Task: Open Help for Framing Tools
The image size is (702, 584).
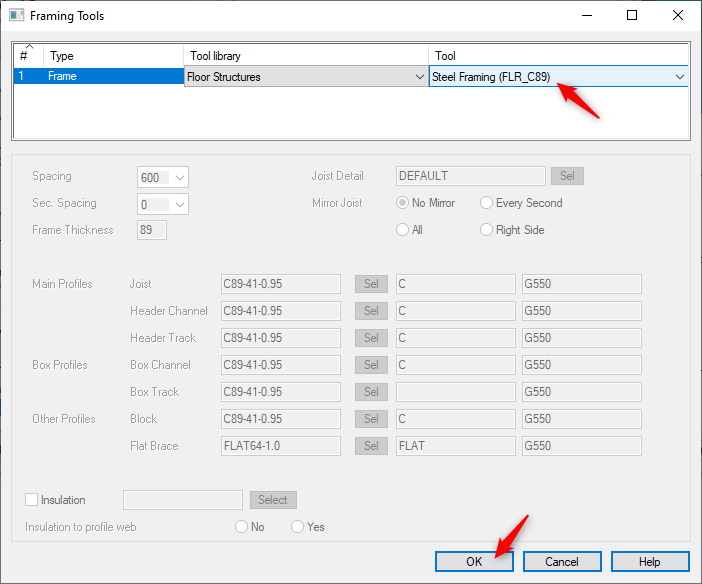Action: (x=650, y=561)
